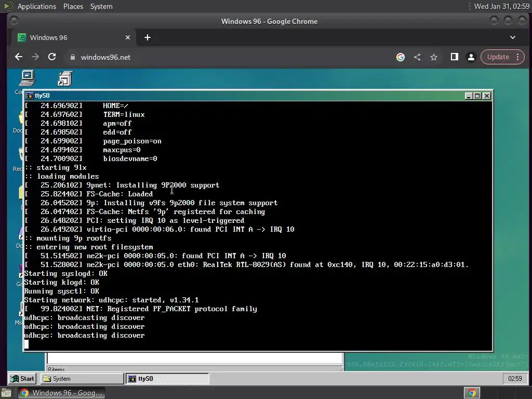Click 'Starting syslogd: OK' line
The height and width of the screenshot is (399, 532).
(66, 273)
